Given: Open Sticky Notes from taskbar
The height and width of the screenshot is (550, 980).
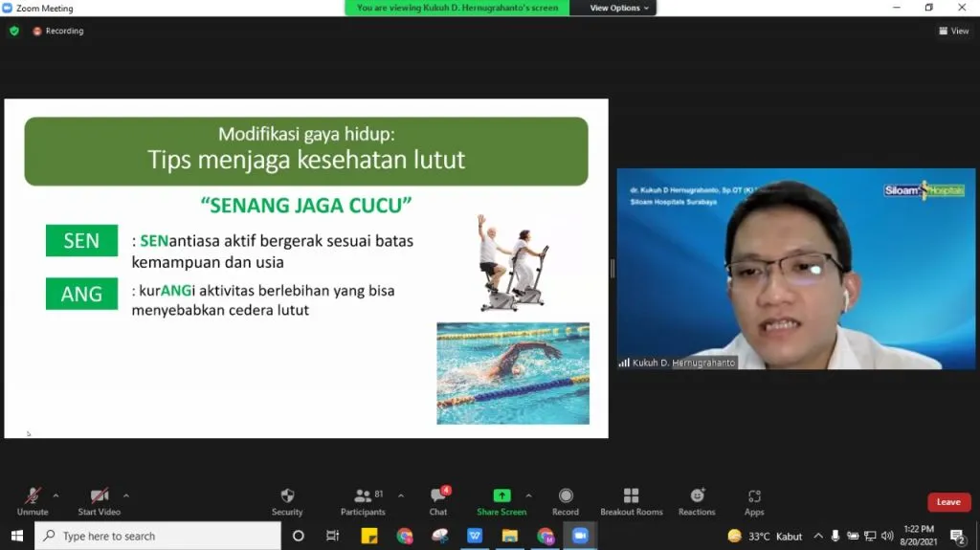Looking at the screenshot, I should [x=369, y=536].
